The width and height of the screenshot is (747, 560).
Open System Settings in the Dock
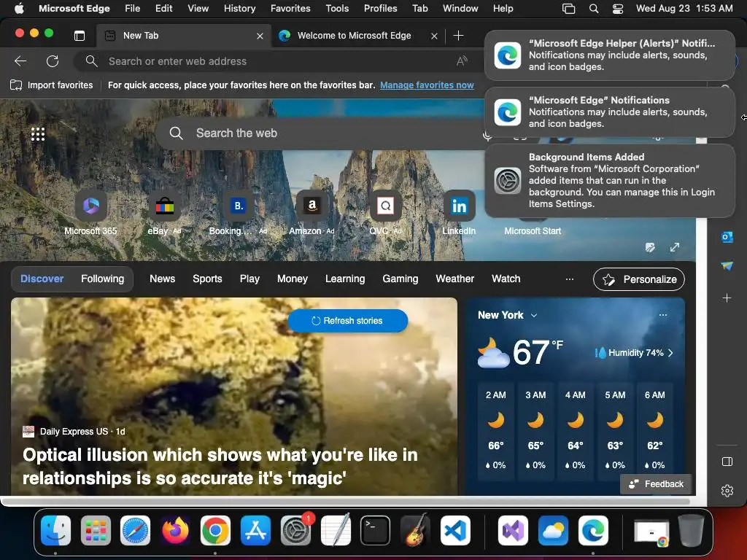295,530
